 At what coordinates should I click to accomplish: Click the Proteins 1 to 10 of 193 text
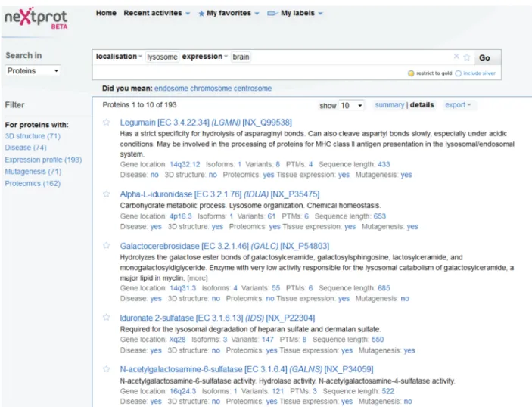tap(139, 105)
